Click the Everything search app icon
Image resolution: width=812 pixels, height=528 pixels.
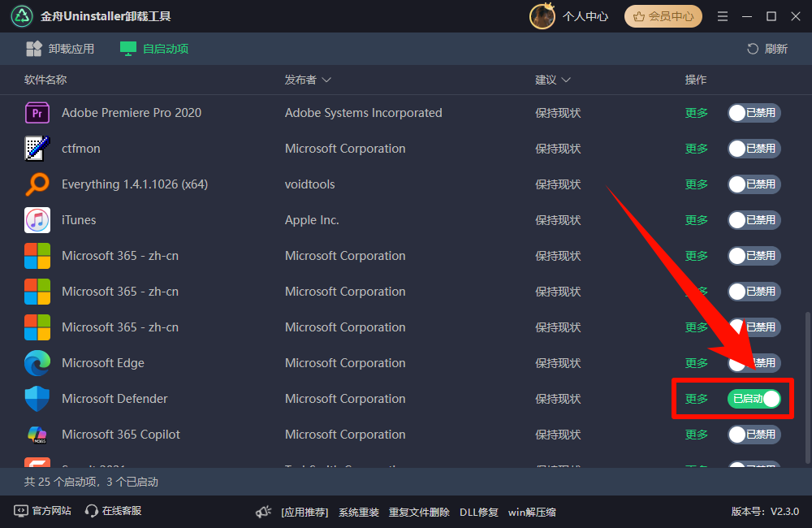click(37, 184)
